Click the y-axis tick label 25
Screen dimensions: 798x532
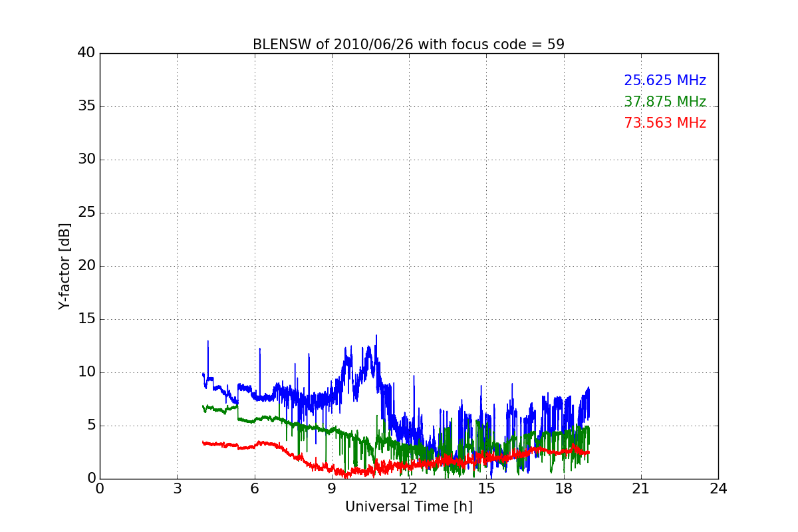tap(86, 213)
